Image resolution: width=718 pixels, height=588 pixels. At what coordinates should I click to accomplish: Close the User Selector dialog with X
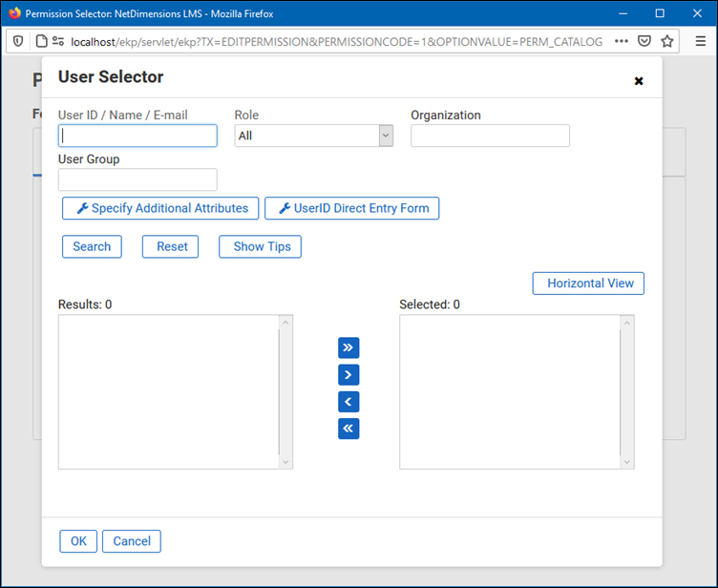[639, 81]
